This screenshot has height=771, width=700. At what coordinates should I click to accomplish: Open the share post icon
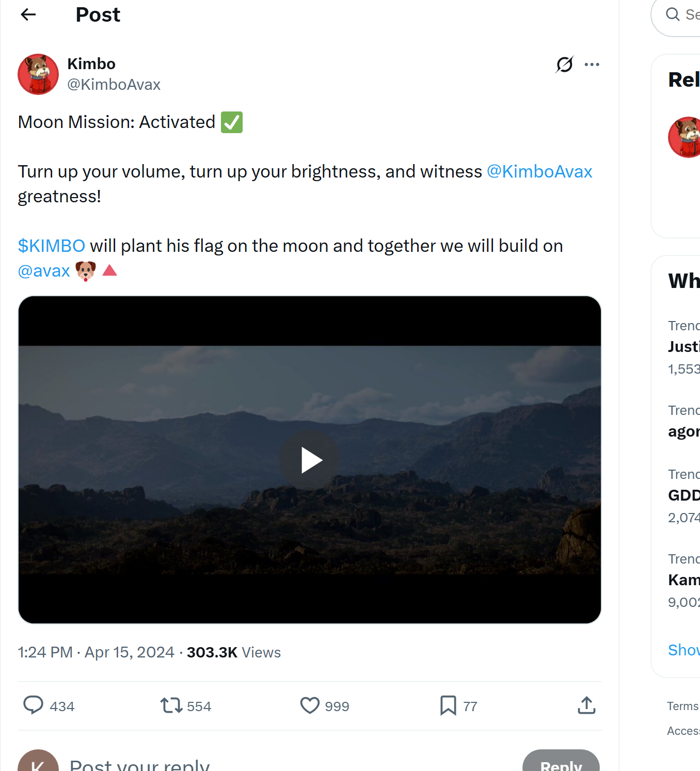click(x=586, y=705)
